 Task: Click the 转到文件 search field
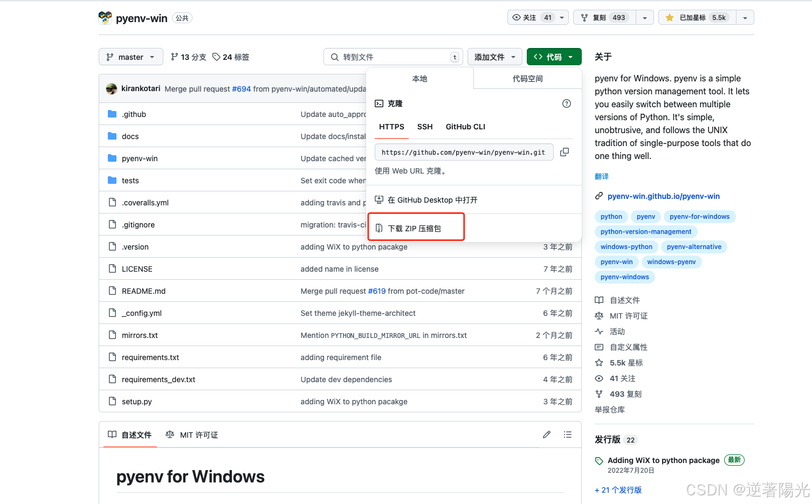click(x=393, y=57)
